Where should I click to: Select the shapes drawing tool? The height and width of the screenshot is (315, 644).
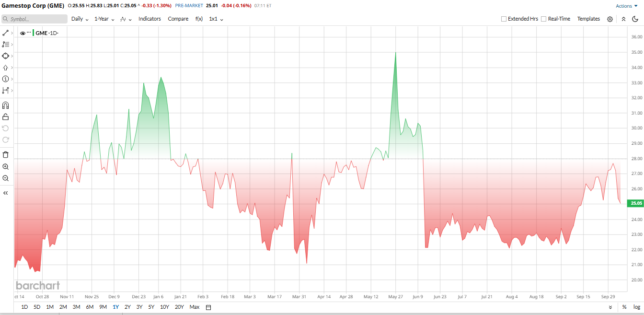pos(6,56)
